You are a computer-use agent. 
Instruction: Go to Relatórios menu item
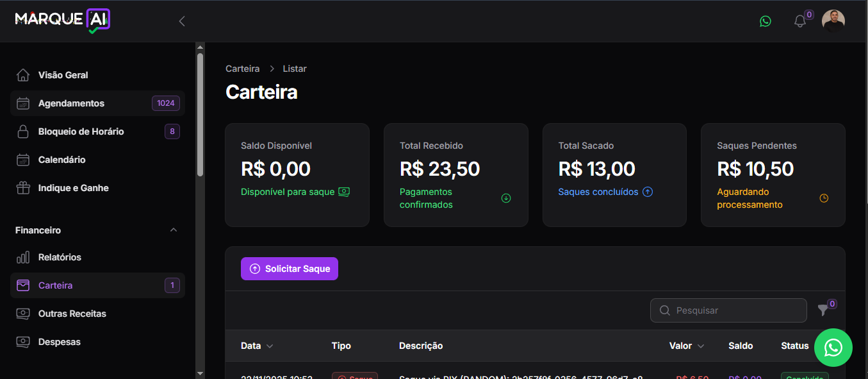click(60, 257)
